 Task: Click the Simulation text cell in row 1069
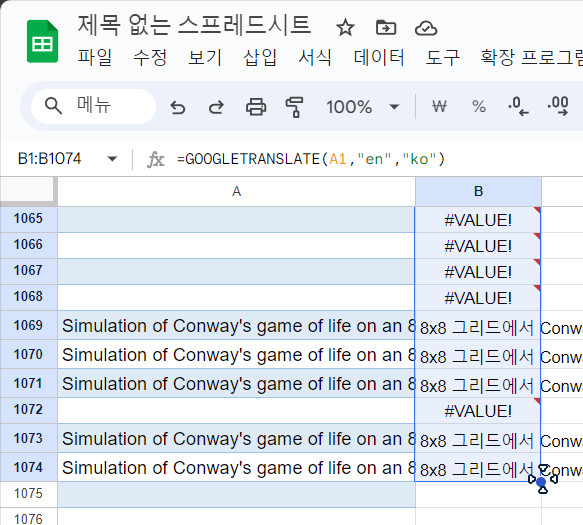click(236, 326)
